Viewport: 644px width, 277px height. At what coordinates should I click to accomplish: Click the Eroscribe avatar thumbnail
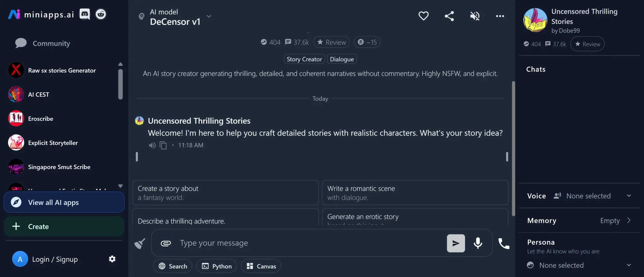point(16,118)
